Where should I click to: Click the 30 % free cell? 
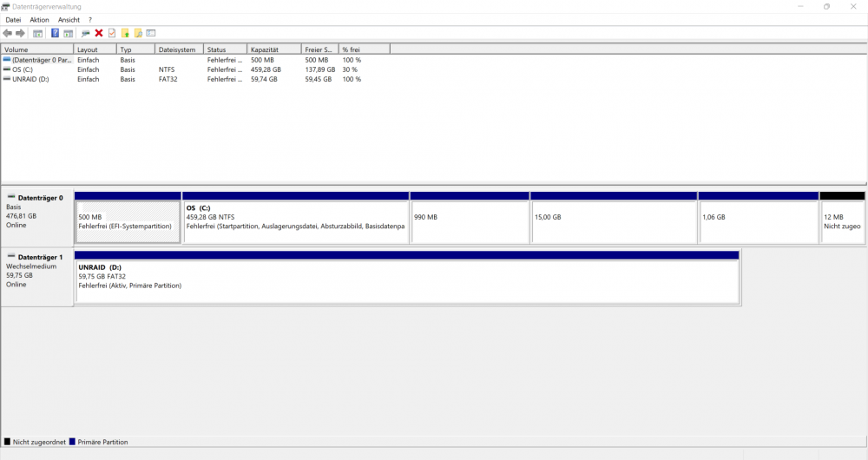pos(350,69)
